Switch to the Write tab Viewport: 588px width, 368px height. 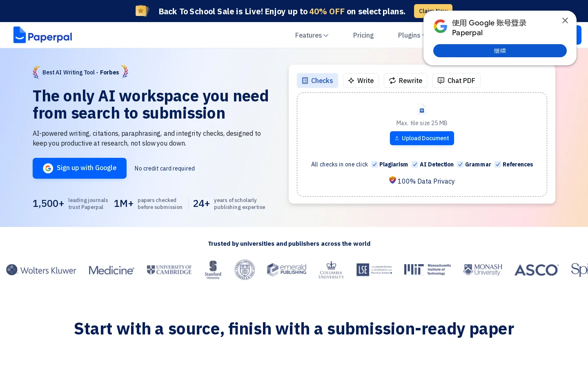click(x=361, y=81)
